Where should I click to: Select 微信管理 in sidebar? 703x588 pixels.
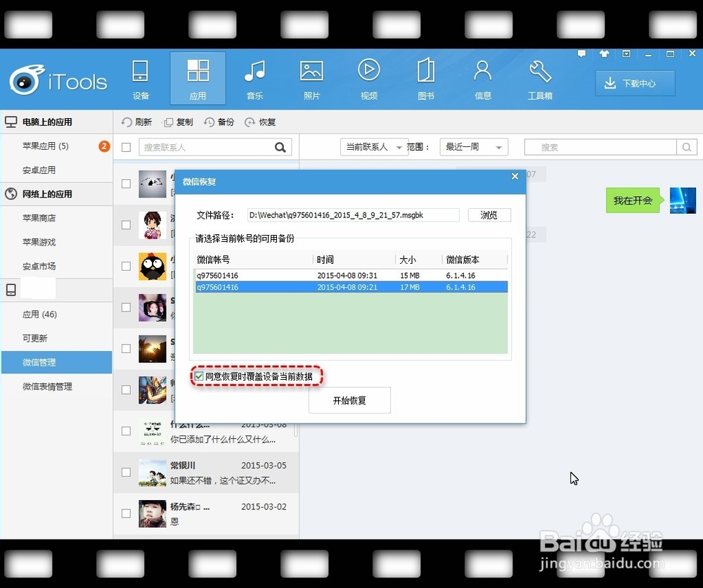pyautogui.click(x=56, y=362)
